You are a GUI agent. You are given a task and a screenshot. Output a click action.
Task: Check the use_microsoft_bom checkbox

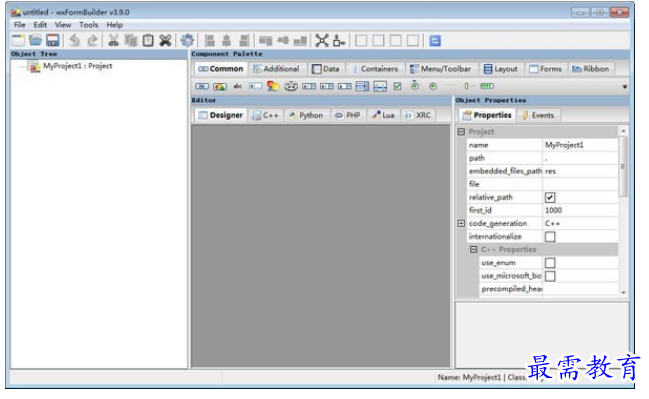[550, 276]
